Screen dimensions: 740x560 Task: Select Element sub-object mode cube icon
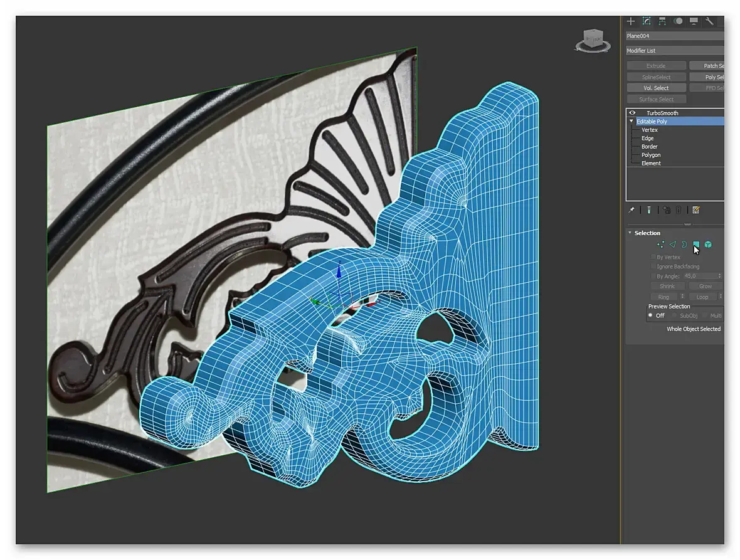pos(708,245)
